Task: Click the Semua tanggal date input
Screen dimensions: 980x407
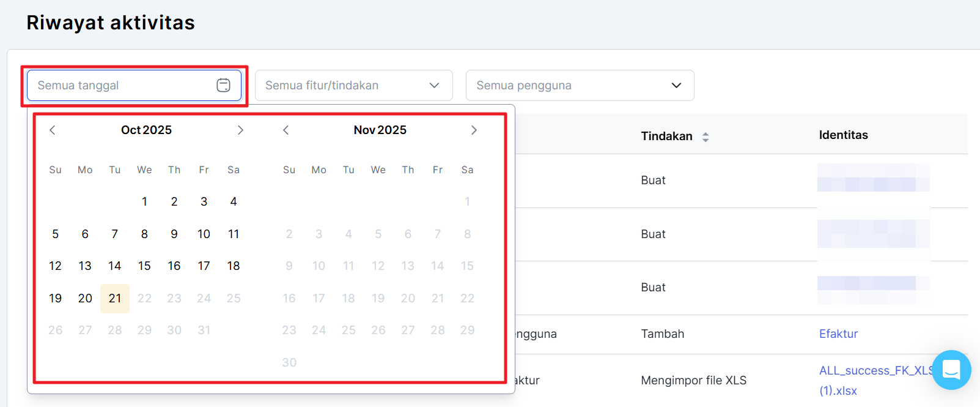Action: (x=122, y=86)
